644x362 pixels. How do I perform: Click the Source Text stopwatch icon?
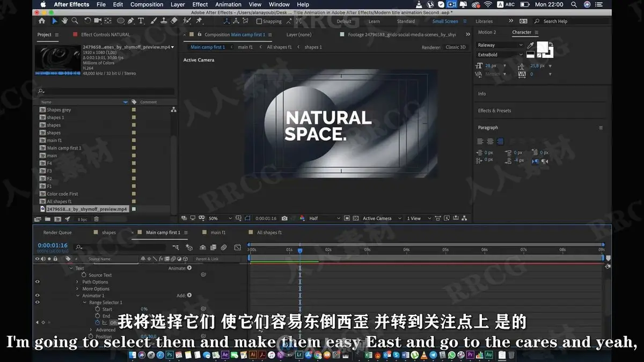[84, 275]
